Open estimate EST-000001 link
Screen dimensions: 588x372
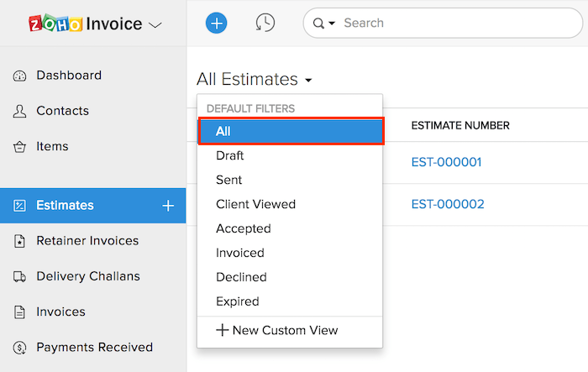coord(446,162)
